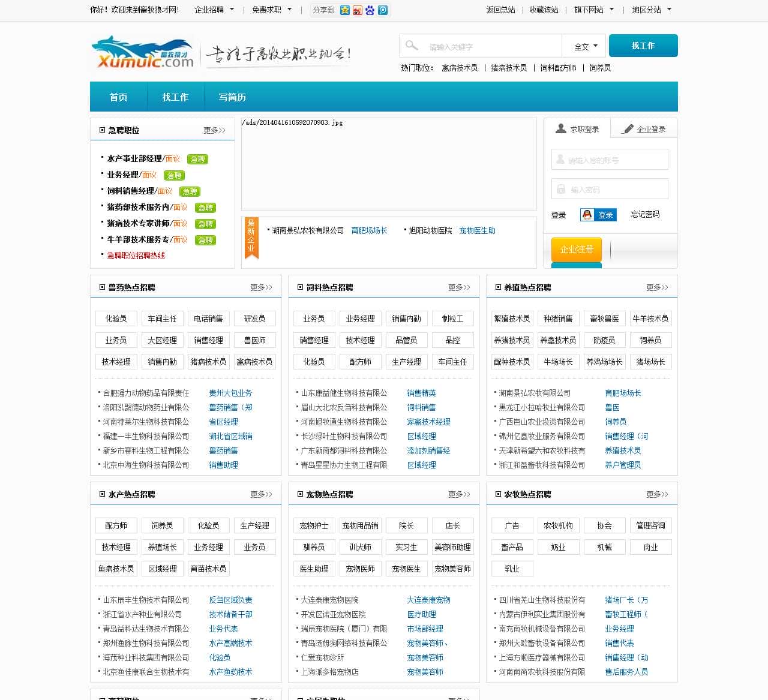
Task: Expand 更多>> in 急聘职位 panel
Action: pyautogui.click(x=215, y=130)
